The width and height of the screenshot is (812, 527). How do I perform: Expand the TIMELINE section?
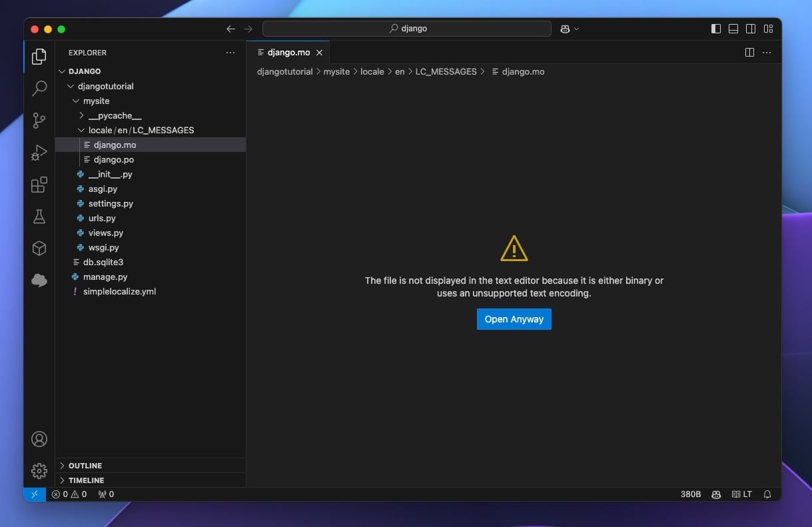pyautogui.click(x=151, y=480)
